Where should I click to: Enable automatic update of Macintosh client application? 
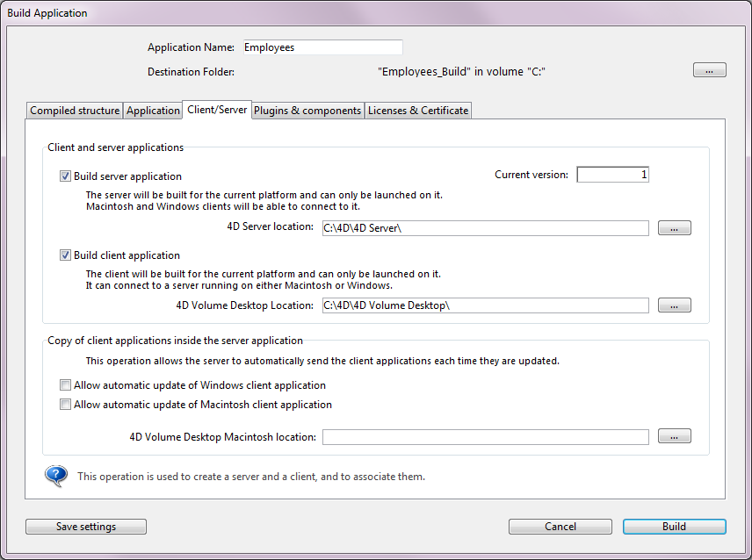(x=65, y=405)
